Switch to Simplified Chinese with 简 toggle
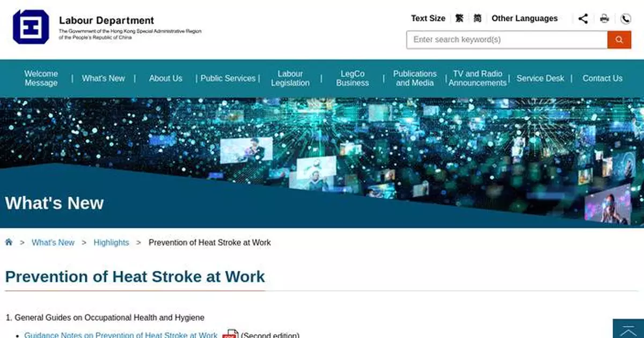The height and width of the screenshot is (338, 644). tap(477, 18)
